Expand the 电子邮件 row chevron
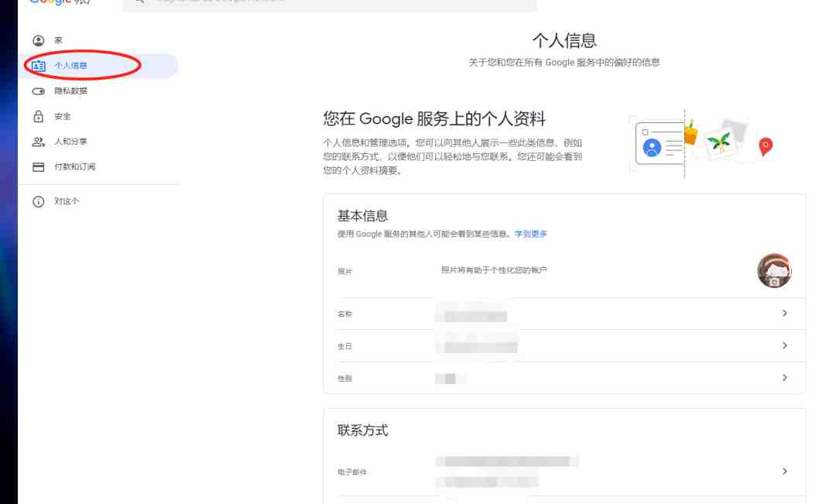The width and height of the screenshot is (836, 504). pos(784,471)
